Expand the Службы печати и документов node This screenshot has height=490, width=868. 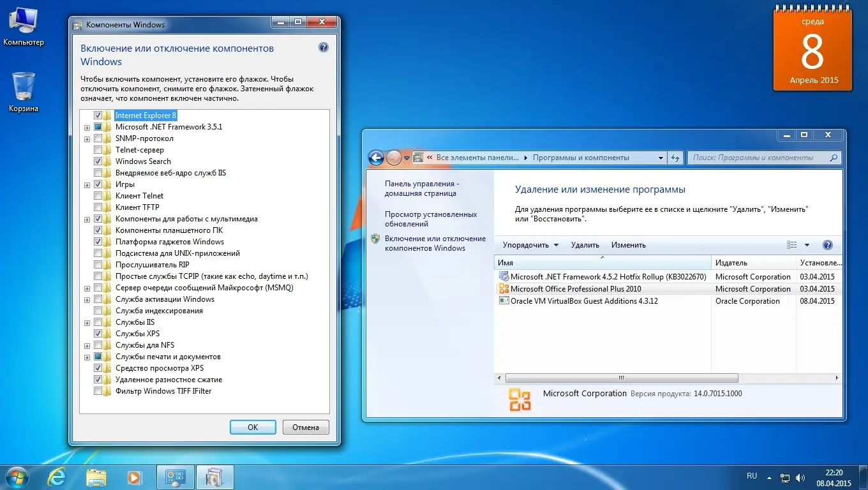click(x=87, y=357)
